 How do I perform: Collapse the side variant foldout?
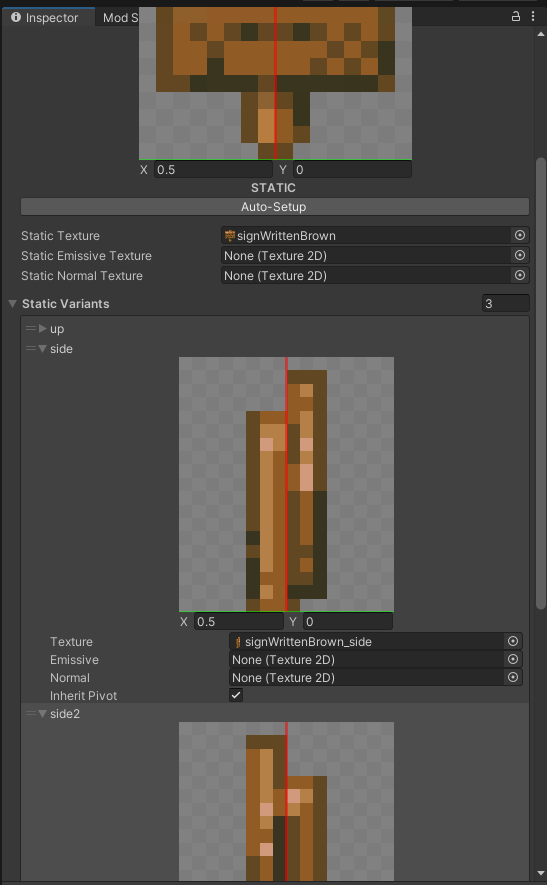tap(43, 349)
